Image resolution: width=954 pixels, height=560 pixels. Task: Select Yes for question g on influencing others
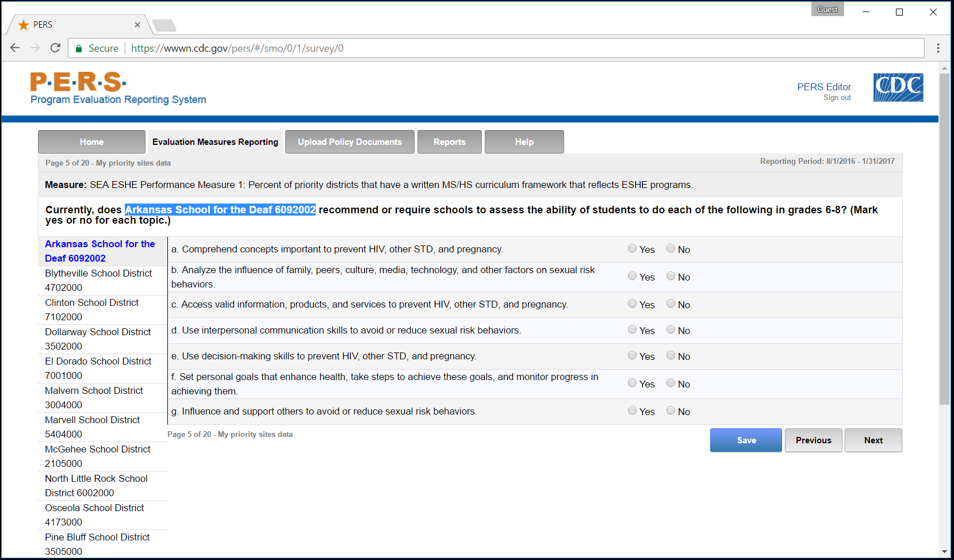(632, 411)
